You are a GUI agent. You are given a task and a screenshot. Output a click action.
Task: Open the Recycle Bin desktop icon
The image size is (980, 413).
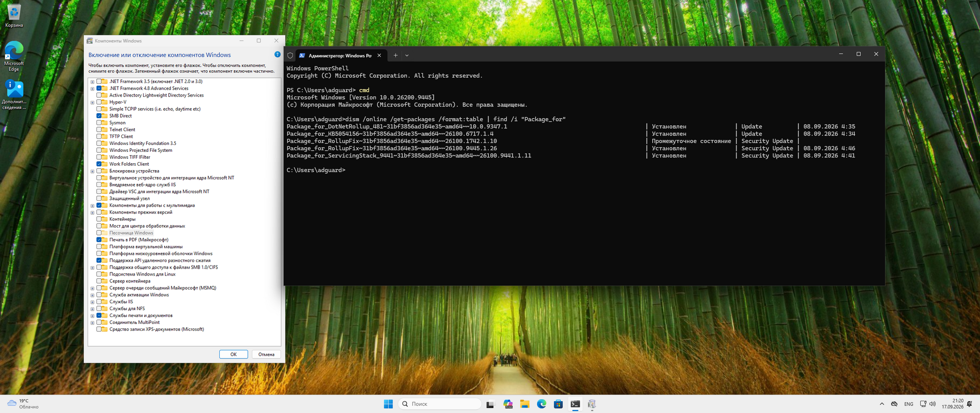click(x=14, y=15)
